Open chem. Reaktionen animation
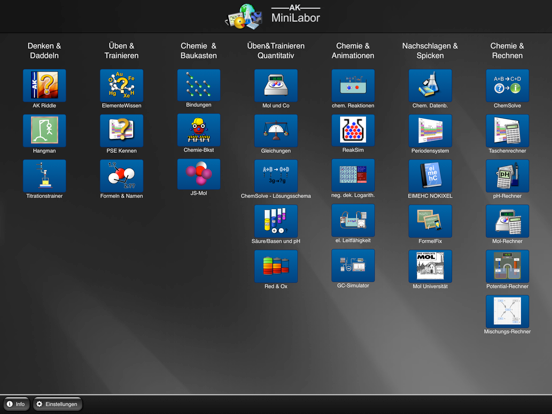The height and width of the screenshot is (414, 552). point(353,86)
